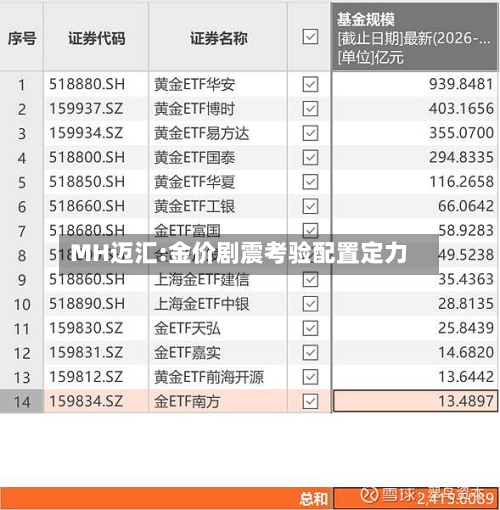
Task: Uncheck the checkbox for 黄金ETF华安
Action: coord(310,84)
